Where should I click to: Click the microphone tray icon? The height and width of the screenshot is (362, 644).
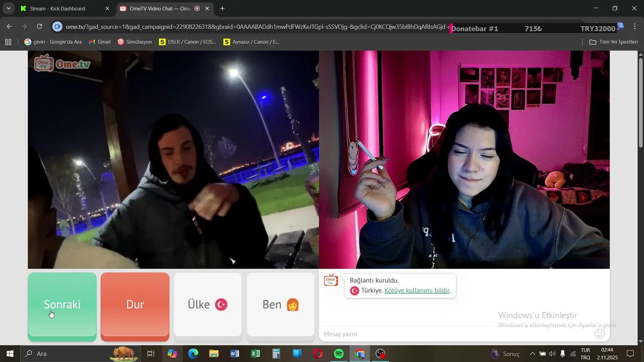(562, 353)
